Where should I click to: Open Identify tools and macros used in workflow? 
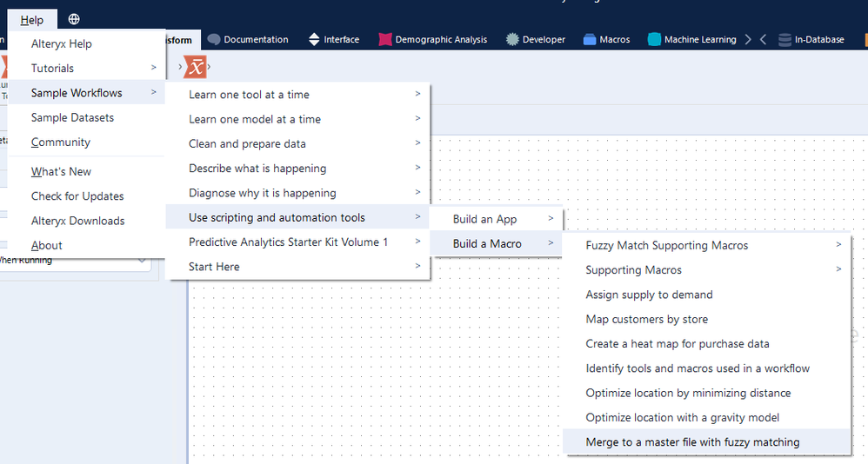[x=707, y=368]
